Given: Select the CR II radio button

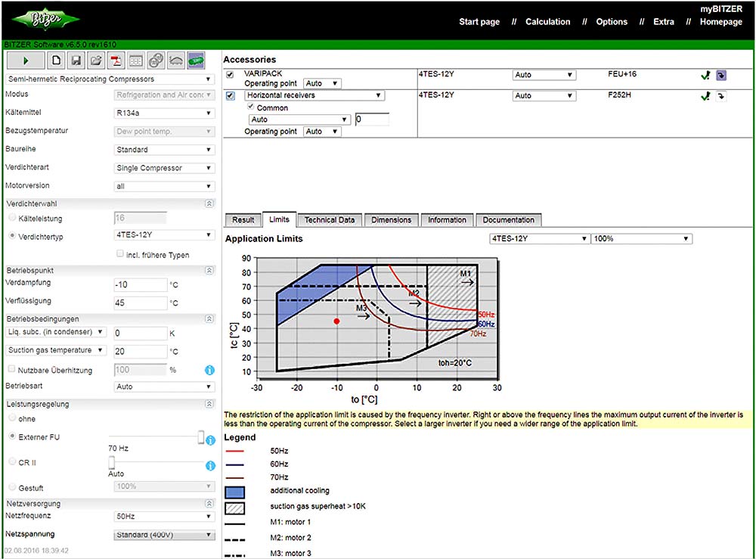Looking at the screenshot, I should pos(13,461).
